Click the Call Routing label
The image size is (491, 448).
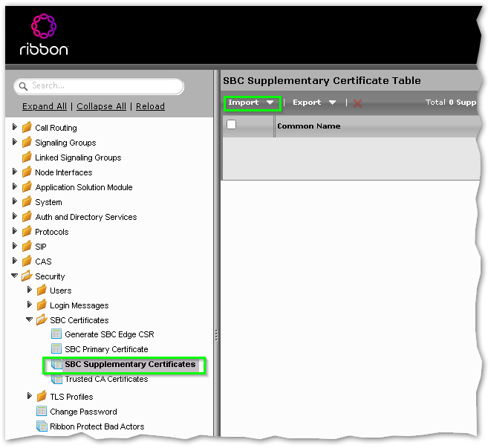point(56,128)
